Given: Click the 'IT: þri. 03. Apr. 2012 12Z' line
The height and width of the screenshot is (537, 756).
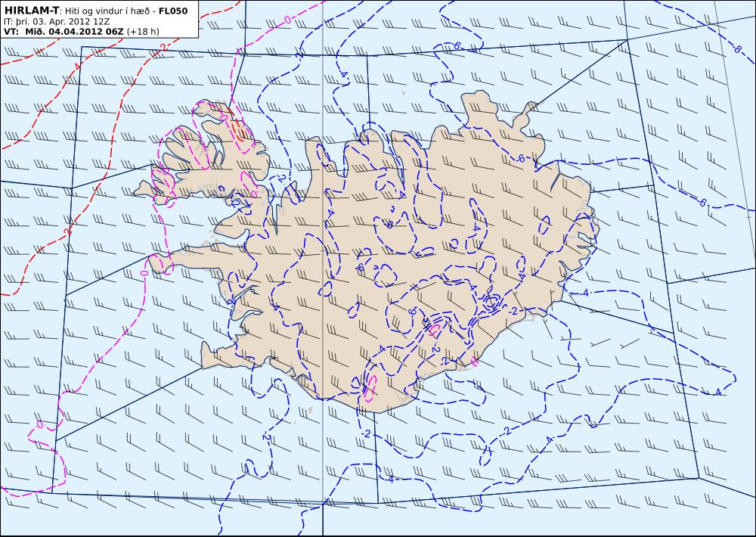Looking at the screenshot, I should point(57,22).
